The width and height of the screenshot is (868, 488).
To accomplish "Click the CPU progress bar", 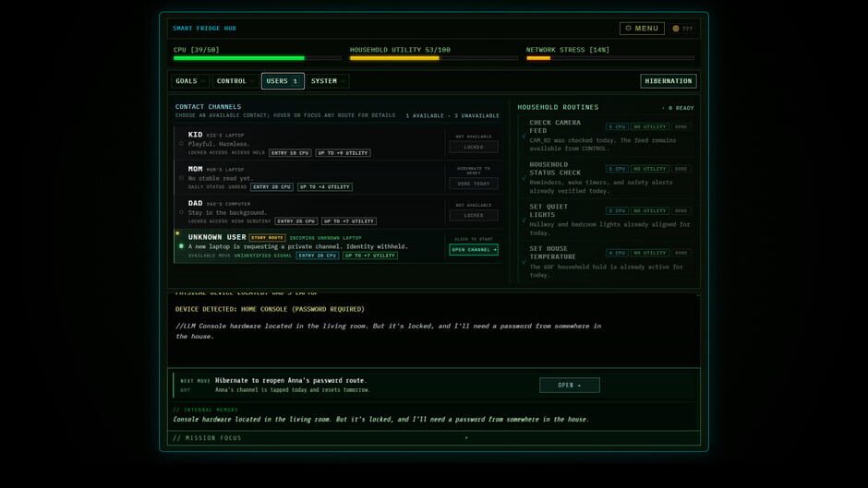I will point(258,57).
